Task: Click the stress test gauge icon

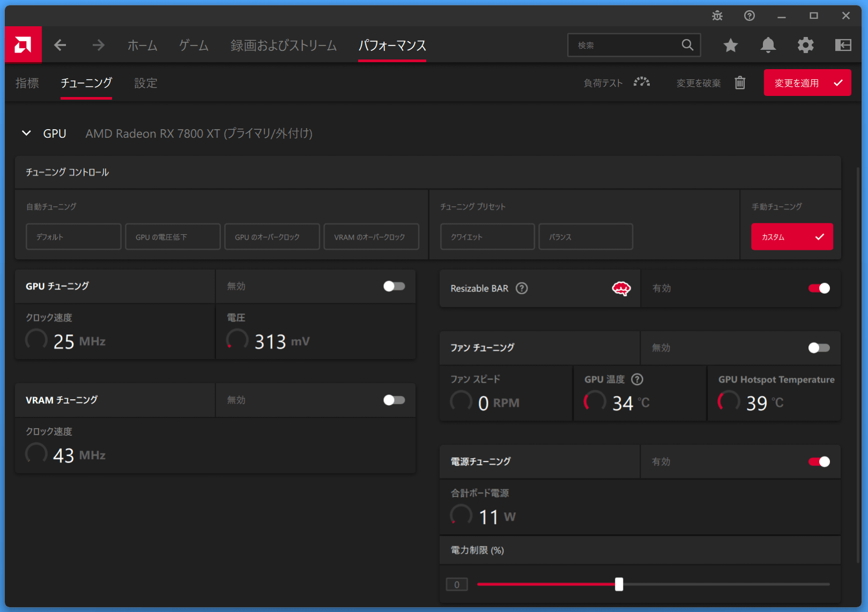Action: 642,83
